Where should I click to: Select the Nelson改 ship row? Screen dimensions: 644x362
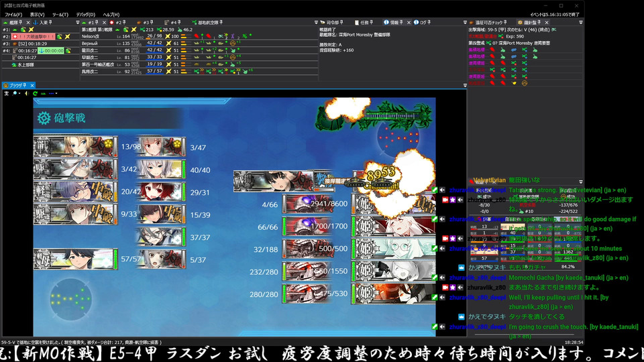[199, 36]
